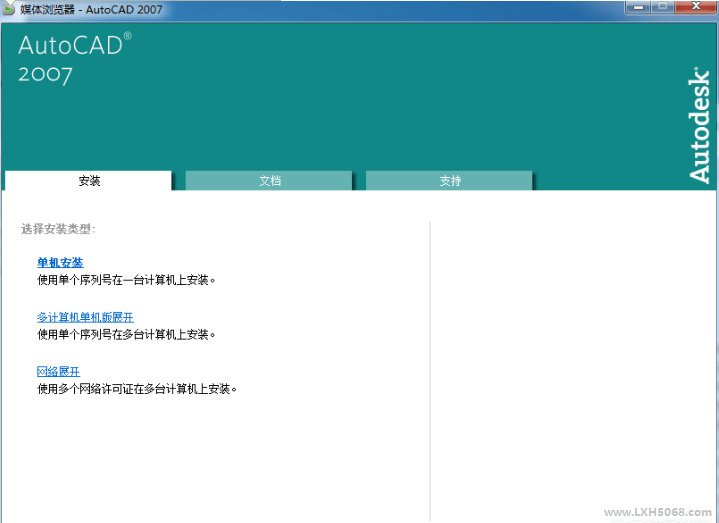Minimize the AutoCAD 2007 window
719x523 pixels.
pos(638,7)
